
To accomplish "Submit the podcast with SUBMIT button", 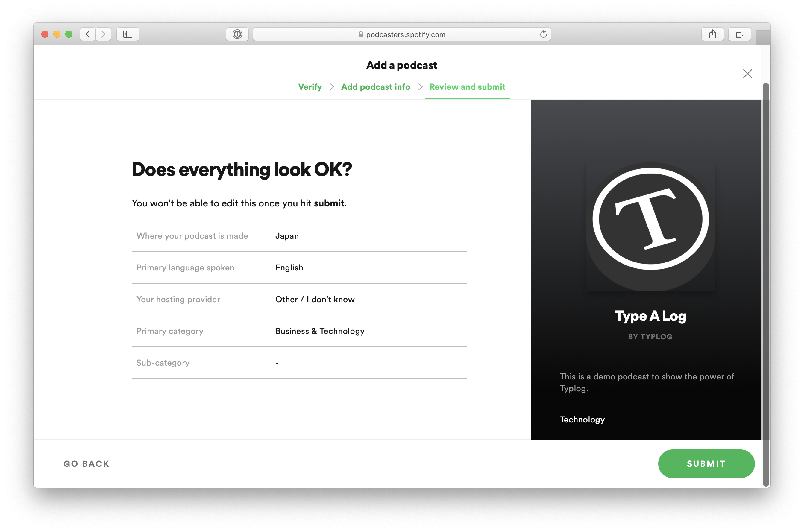I will click(x=706, y=463).
